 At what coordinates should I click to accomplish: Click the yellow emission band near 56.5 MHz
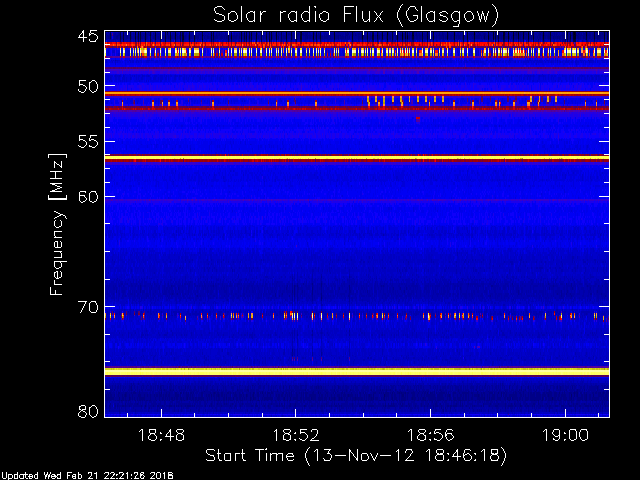(357, 158)
